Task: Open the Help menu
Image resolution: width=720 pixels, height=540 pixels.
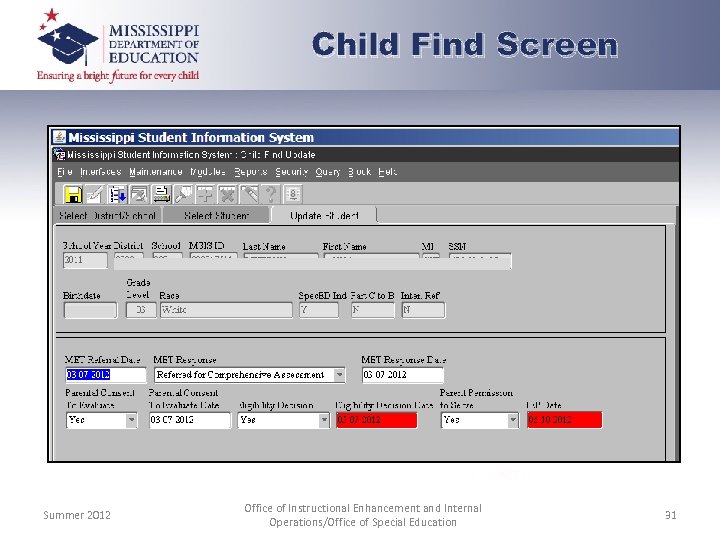Action: click(388, 172)
